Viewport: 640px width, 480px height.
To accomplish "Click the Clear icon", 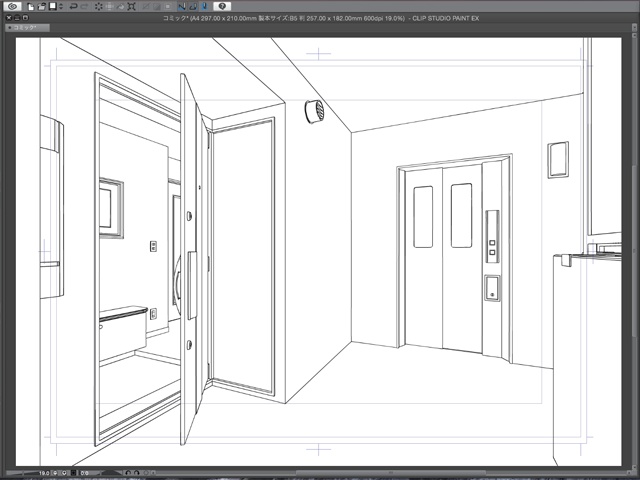I will coord(99,7).
